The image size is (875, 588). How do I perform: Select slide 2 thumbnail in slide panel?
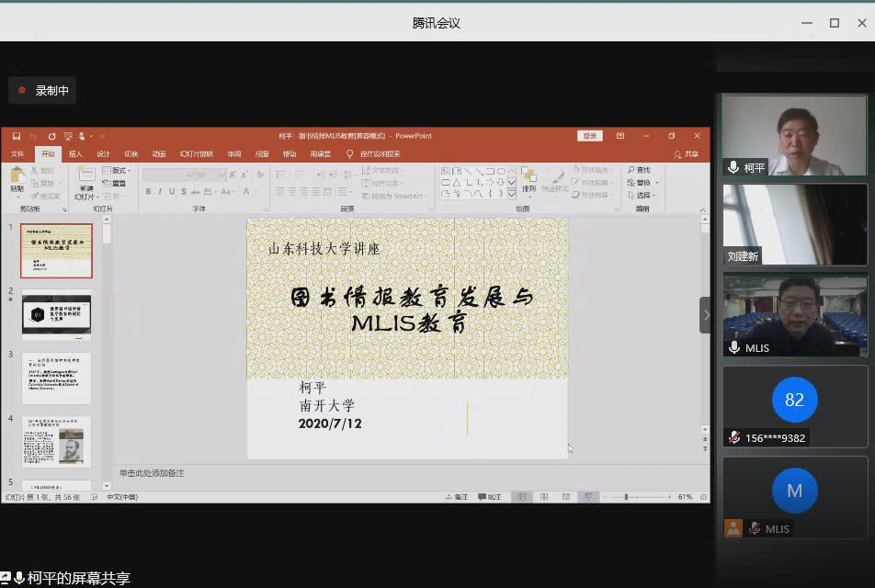(56, 315)
